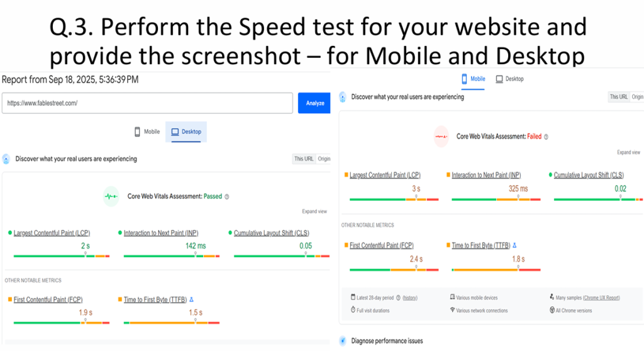Click the icon beside Diagnose performance issues

[343, 341]
